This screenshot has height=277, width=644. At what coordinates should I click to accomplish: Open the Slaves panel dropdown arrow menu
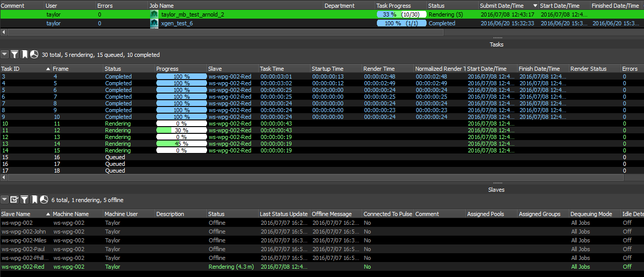5,199
